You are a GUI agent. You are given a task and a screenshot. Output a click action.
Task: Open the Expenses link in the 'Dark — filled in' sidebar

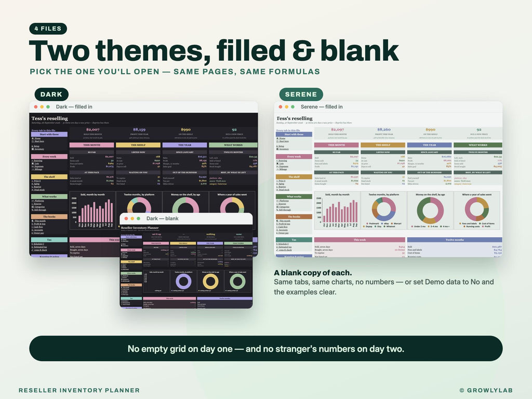coord(37,166)
